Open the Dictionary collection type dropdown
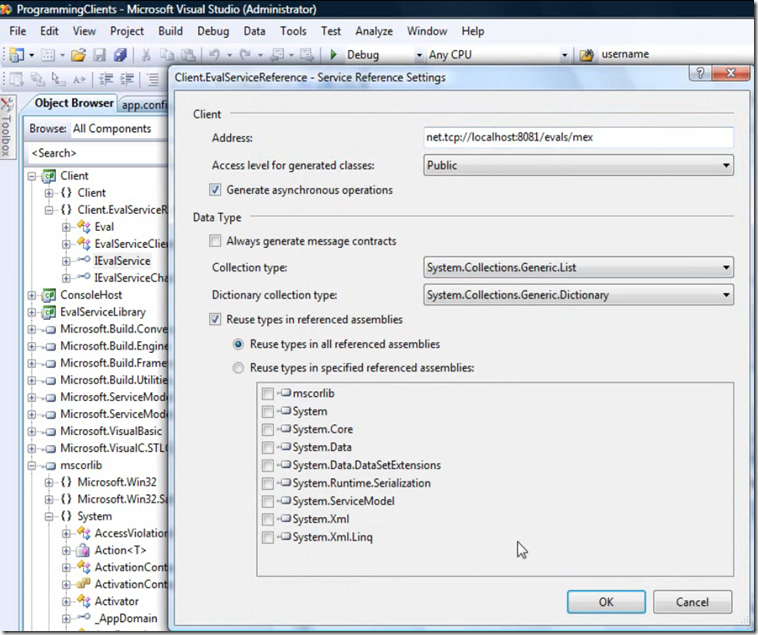Image resolution: width=758 pixels, height=635 pixels. [x=578, y=295]
